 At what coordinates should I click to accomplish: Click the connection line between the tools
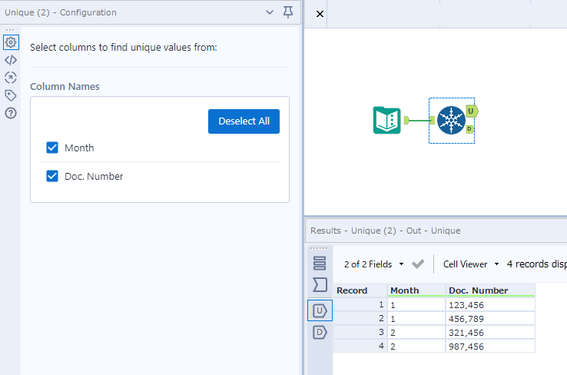[419, 120]
